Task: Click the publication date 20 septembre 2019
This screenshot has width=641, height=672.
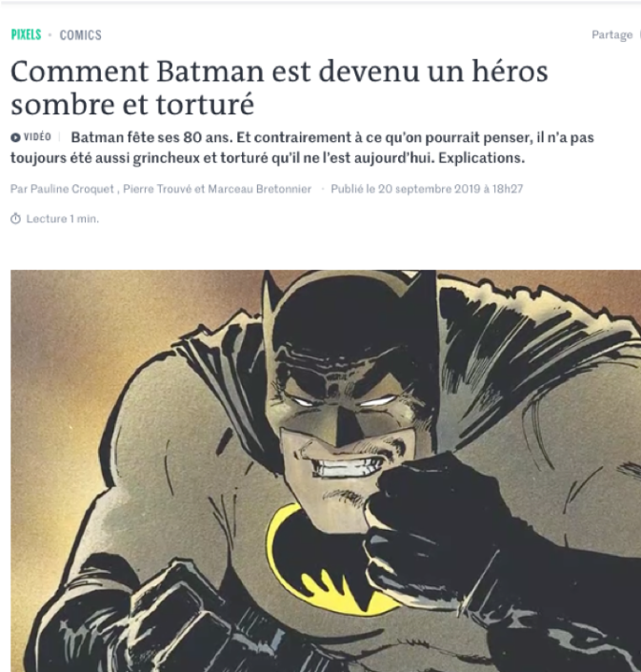Action: pyautogui.click(x=429, y=189)
